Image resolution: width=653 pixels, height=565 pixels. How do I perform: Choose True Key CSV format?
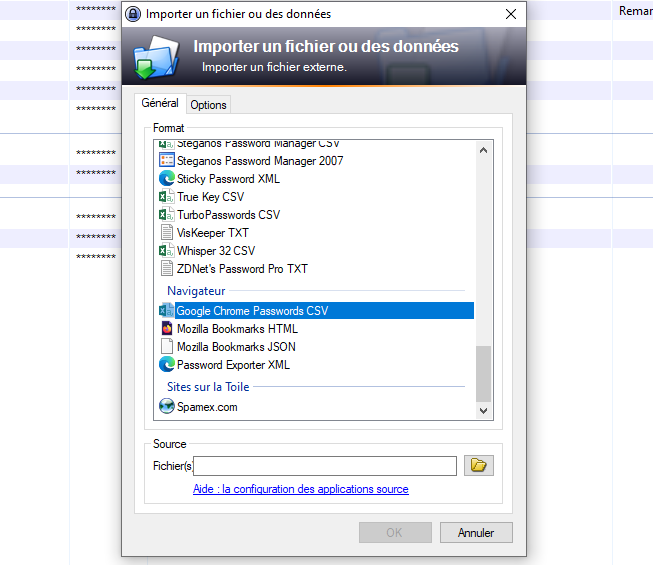[x=210, y=197]
